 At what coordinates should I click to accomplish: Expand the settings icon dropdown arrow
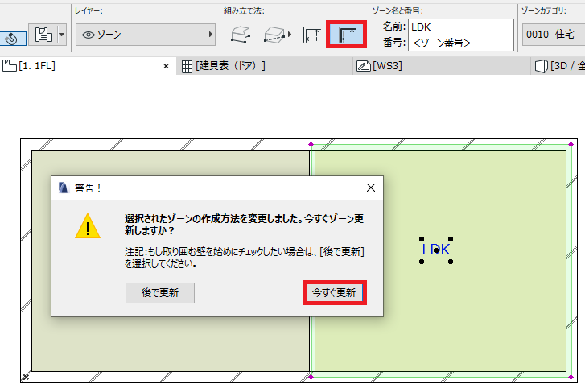click(62, 35)
